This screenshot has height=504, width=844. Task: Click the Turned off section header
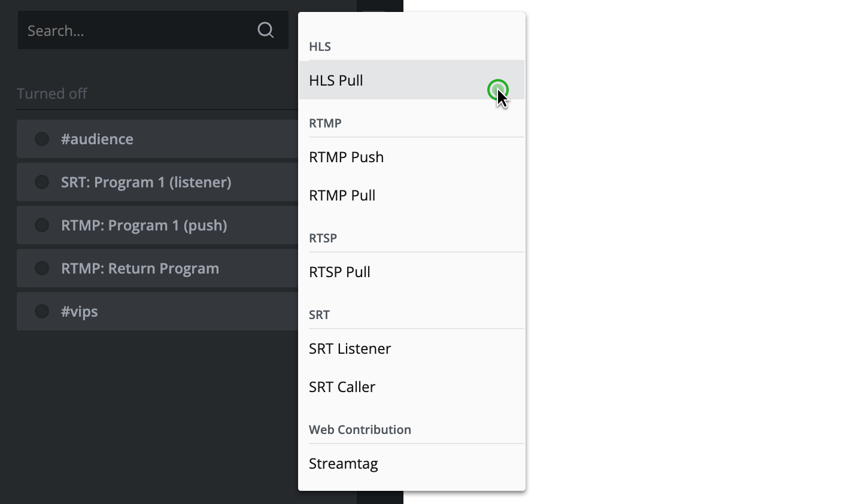click(51, 93)
